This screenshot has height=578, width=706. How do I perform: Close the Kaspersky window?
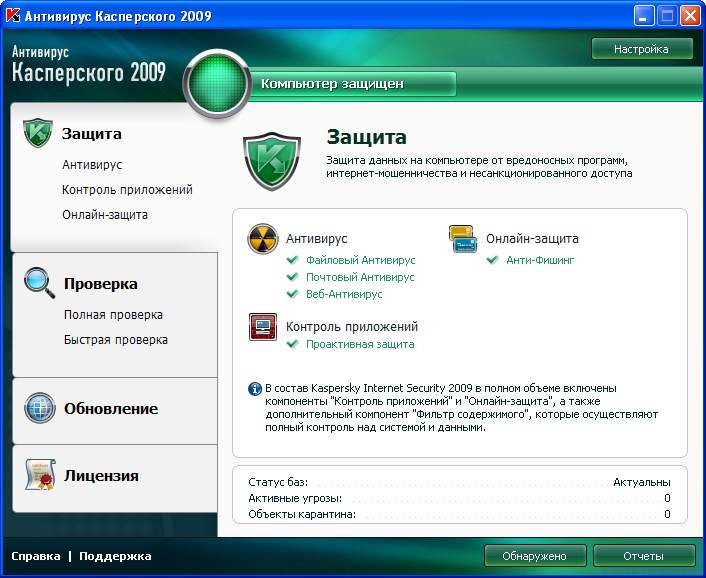click(690, 16)
